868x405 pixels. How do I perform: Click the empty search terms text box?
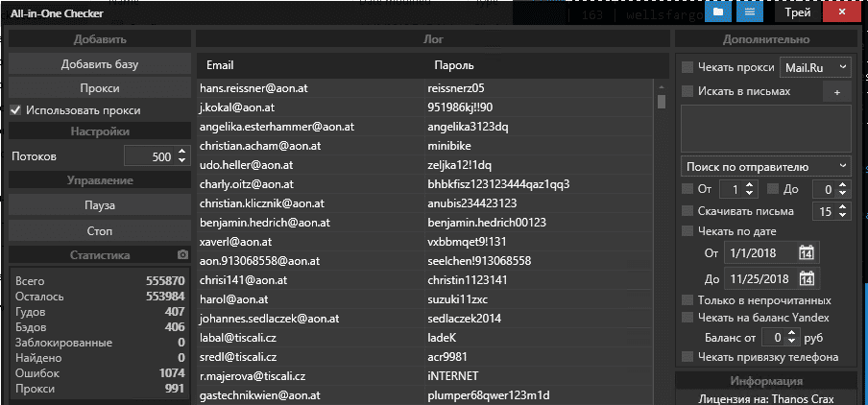pyautogui.click(x=766, y=129)
